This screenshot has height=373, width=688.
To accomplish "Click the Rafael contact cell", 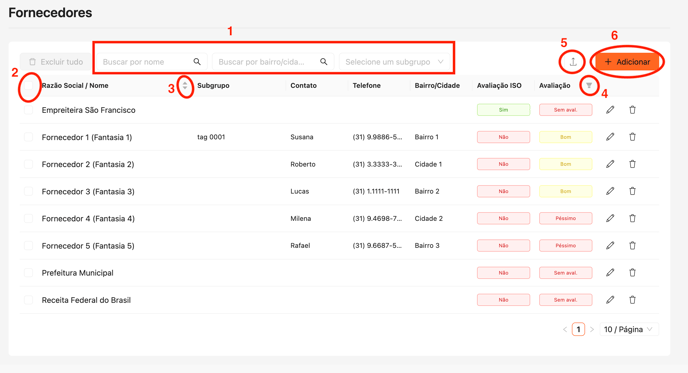I will click(x=300, y=245).
